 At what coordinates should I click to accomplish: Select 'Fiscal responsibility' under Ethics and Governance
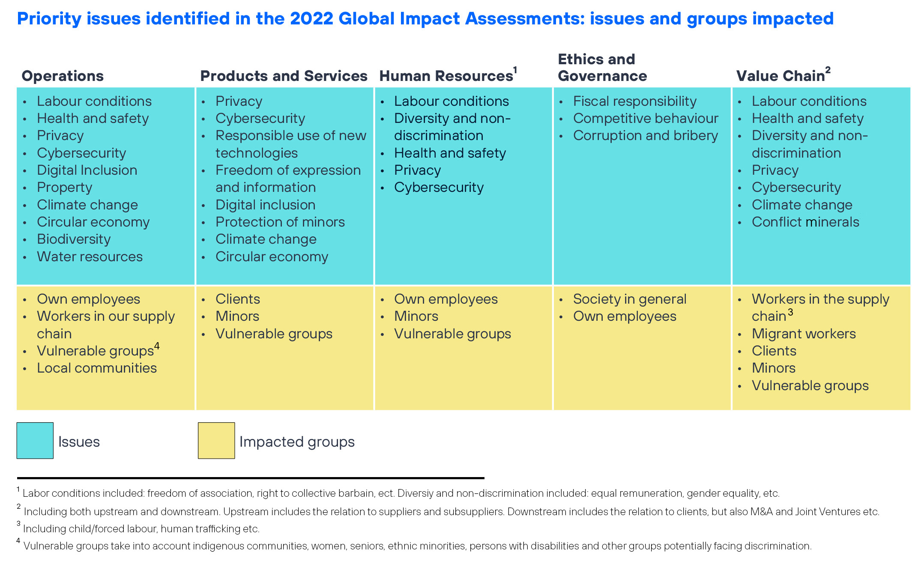pyautogui.click(x=634, y=101)
